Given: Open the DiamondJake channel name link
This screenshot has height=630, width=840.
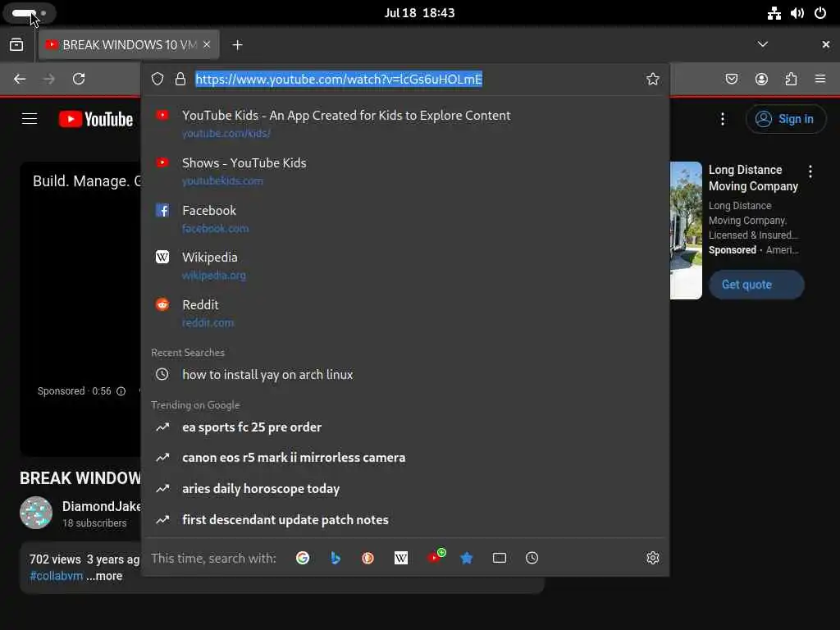Looking at the screenshot, I should tap(101, 506).
